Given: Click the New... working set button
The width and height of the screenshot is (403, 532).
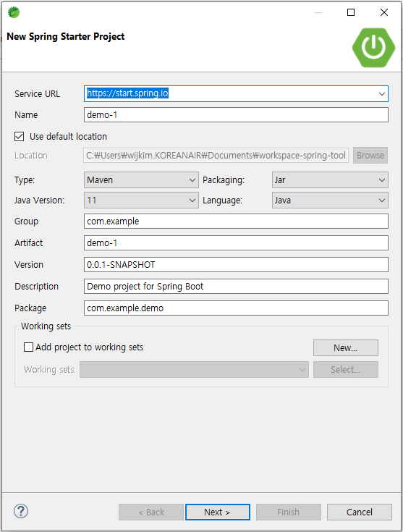Looking at the screenshot, I should (x=346, y=347).
